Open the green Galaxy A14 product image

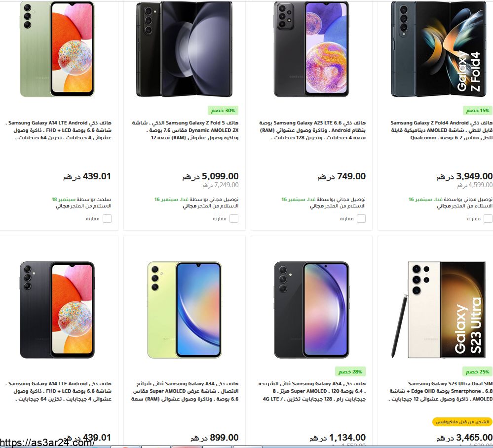tap(57, 49)
